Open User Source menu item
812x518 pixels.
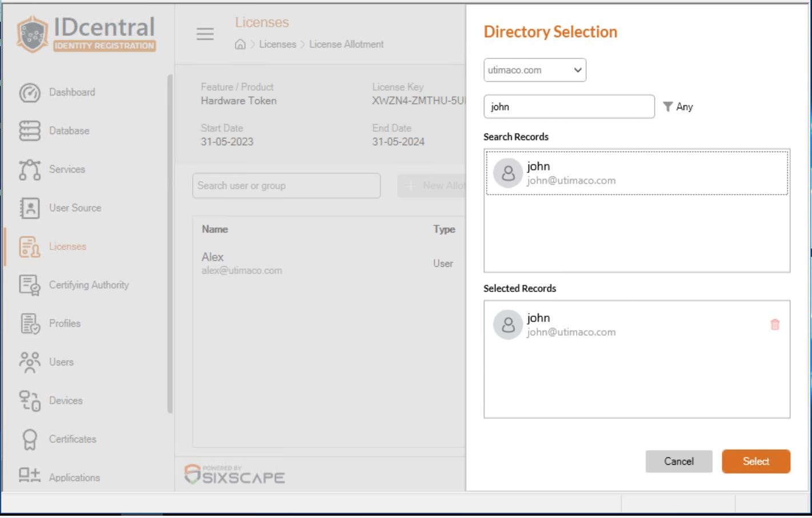[75, 208]
